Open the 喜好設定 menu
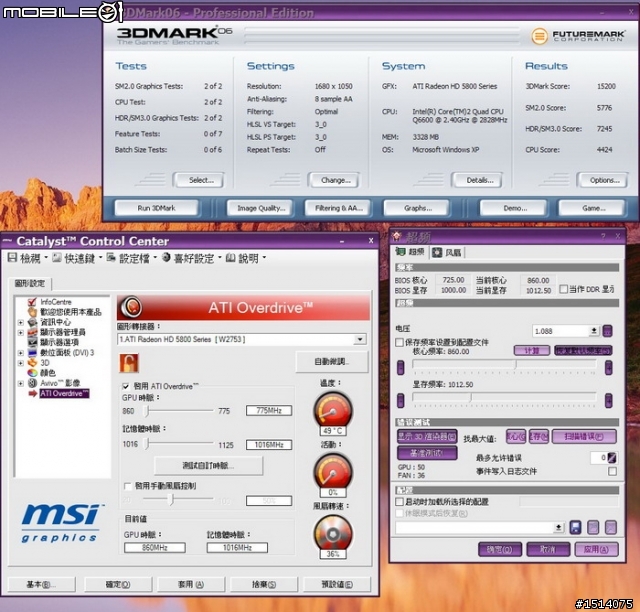640x612 pixels. (192, 258)
